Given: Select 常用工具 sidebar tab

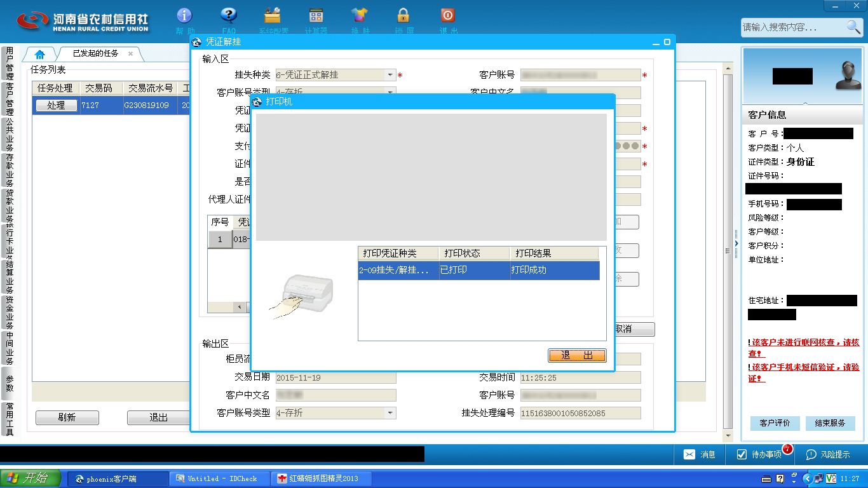Looking at the screenshot, I should 10,419.
